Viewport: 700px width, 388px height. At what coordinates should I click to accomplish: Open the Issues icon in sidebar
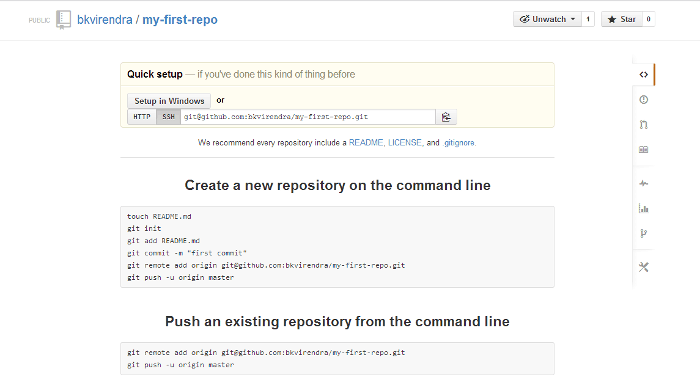point(643,100)
